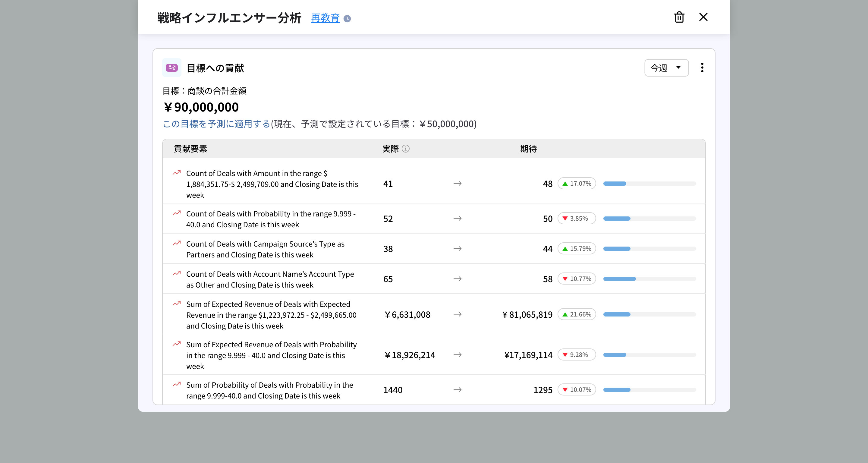The width and height of the screenshot is (868, 463).
Task: Click the expected value ¥81,065,819
Action: click(x=527, y=314)
